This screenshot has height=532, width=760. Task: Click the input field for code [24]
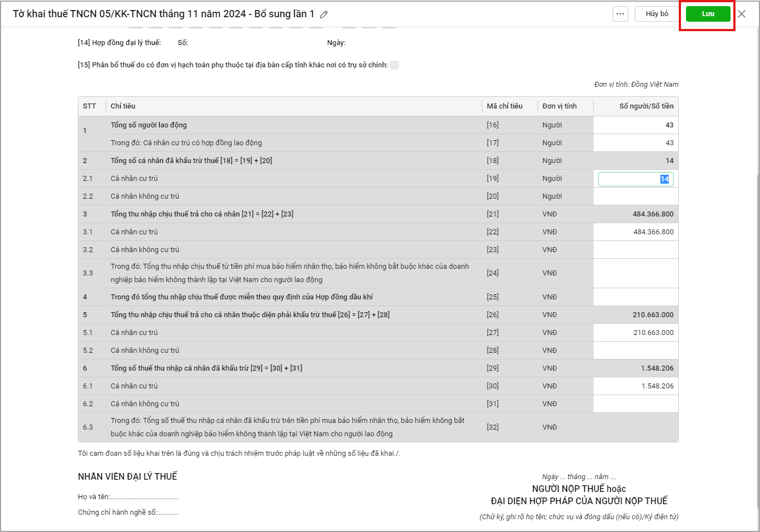[635, 273]
